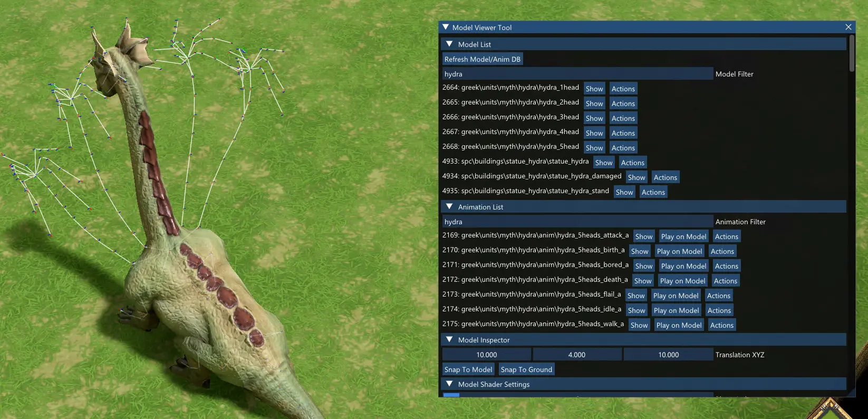Image resolution: width=868 pixels, height=419 pixels.
Task: Collapse the Model Inspector section
Action: 449,340
